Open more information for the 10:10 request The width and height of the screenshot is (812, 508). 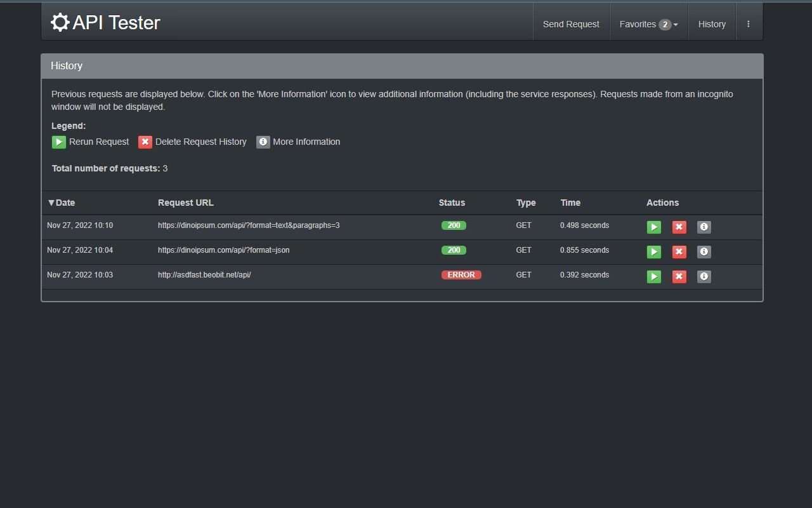pyautogui.click(x=704, y=227)
